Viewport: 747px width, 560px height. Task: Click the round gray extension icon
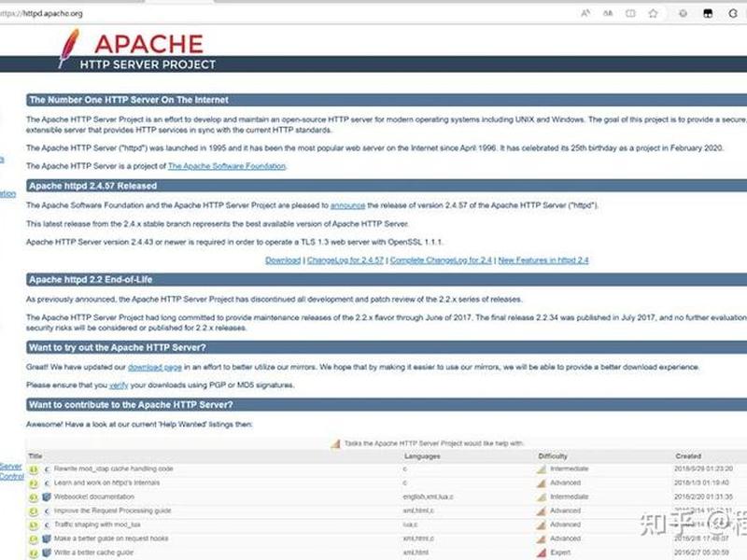[x=684, y=13]
